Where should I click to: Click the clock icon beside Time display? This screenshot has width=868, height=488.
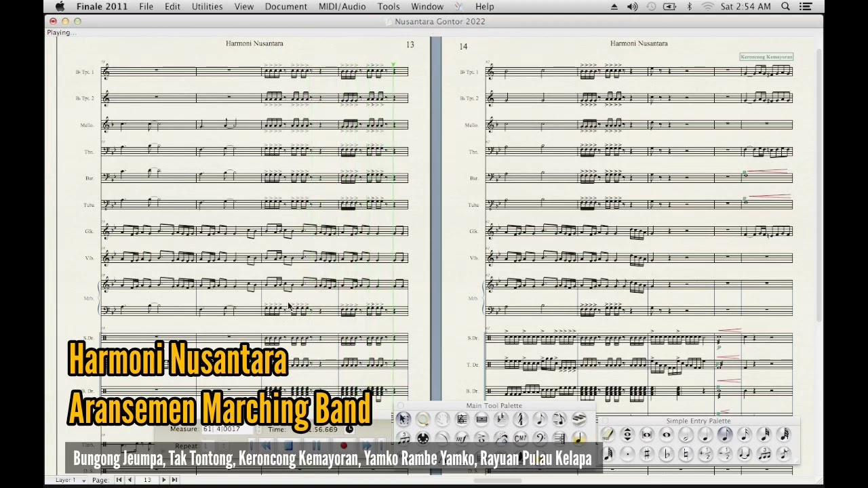349,430
